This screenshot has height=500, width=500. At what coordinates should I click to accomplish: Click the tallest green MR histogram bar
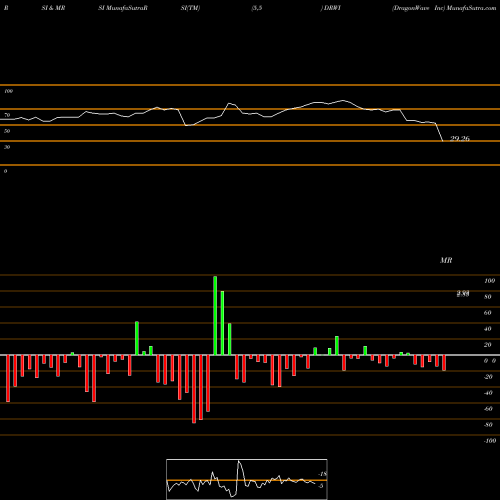215,315
